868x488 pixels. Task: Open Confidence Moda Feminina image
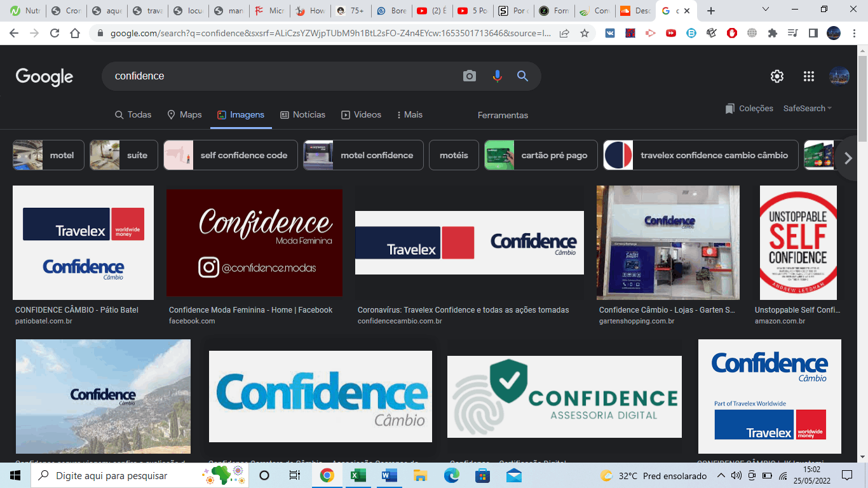coord(254,243)
